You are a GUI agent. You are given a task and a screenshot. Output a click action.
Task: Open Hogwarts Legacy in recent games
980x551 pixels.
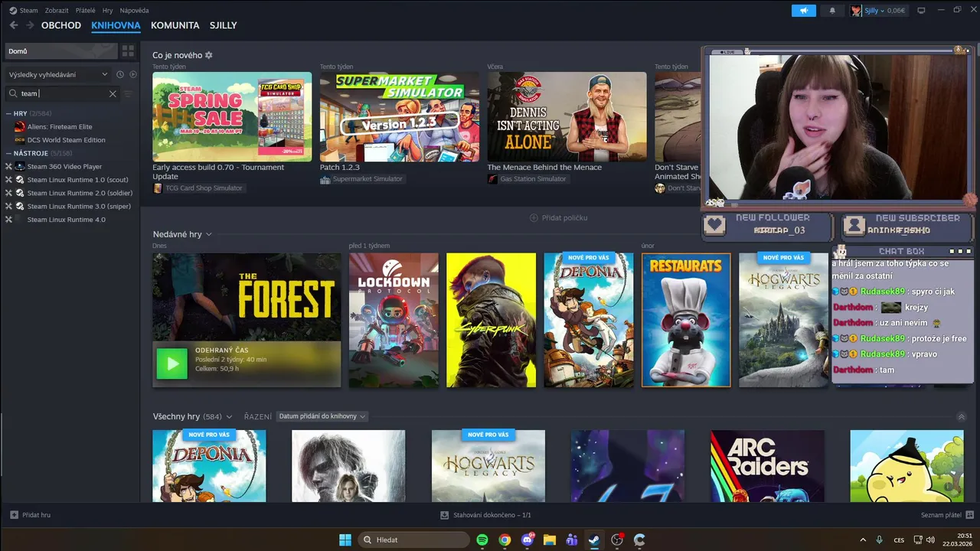coord(784,321)
